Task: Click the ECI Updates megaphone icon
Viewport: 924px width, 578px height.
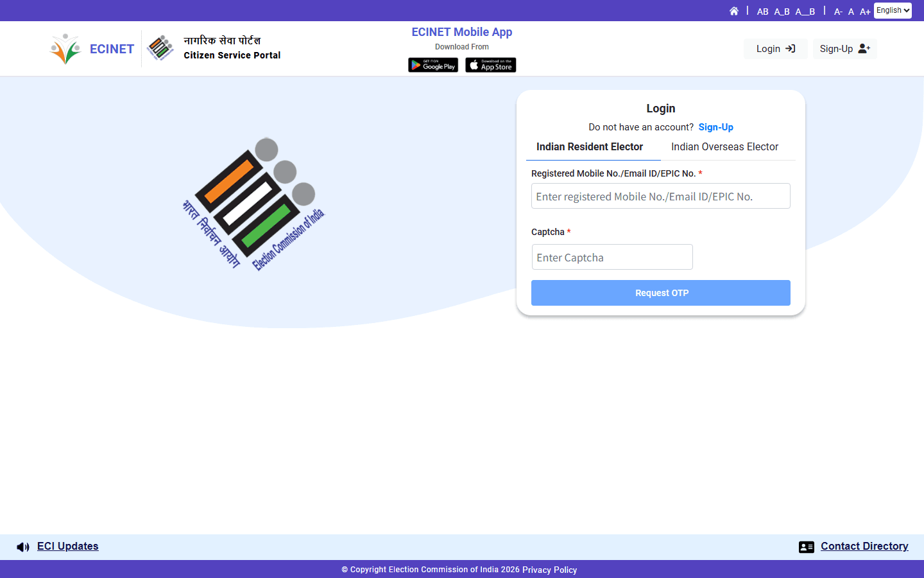Action: click(x=23, y=547)
